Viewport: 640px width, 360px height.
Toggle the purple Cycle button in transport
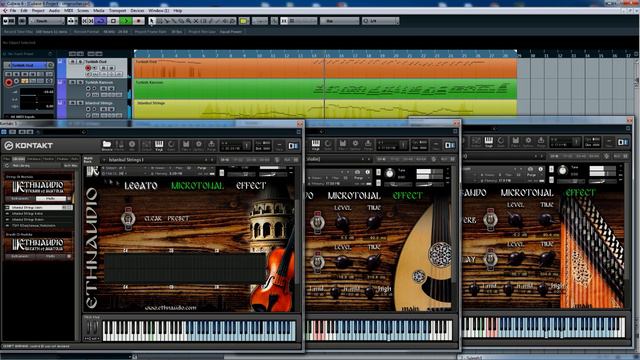pyautogui.click(x=101, y=21)
